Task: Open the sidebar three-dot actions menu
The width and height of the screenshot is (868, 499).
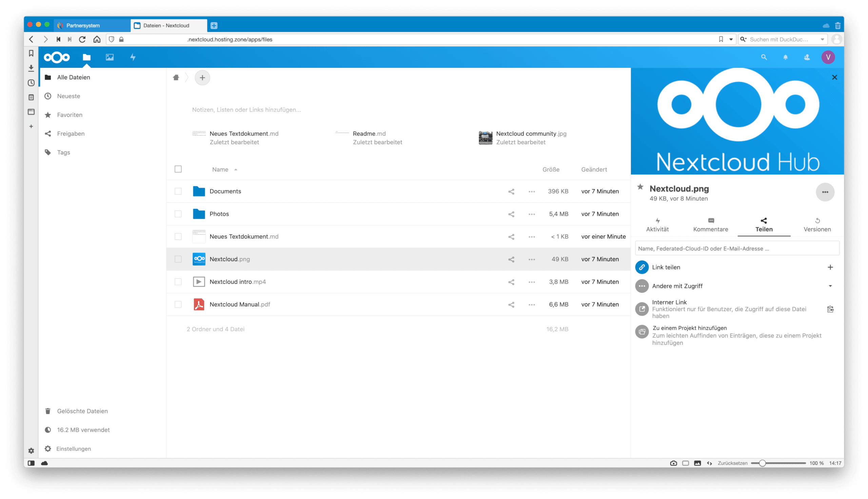Action: [x=825, y=192]
